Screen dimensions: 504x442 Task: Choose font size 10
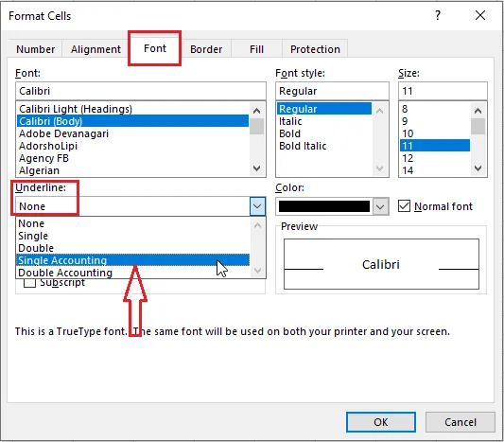(435, 133)
